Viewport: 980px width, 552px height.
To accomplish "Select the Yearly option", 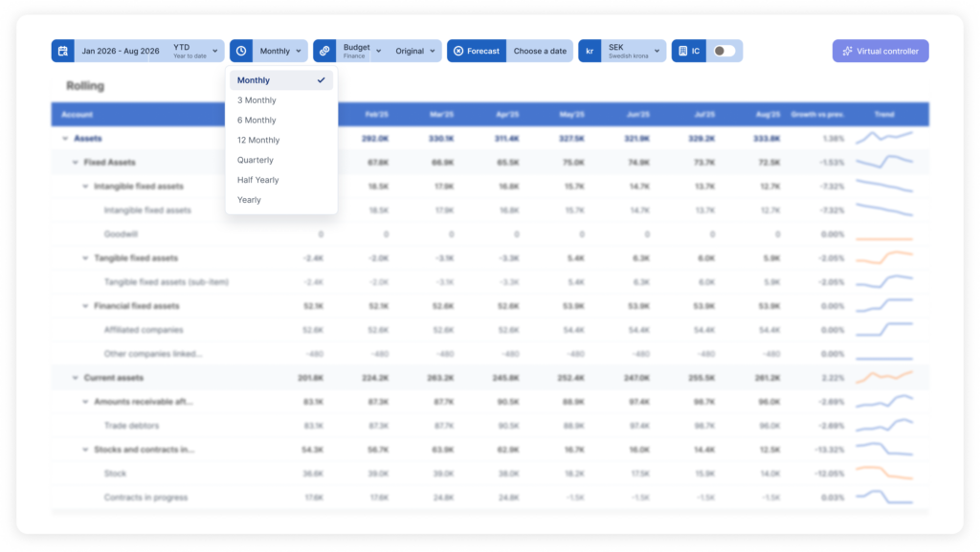I will point(281,200).
